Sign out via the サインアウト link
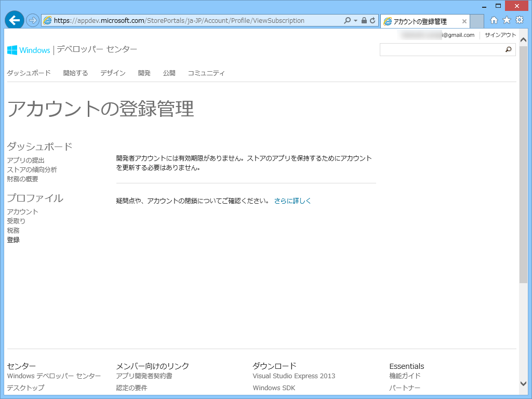The width and height of the screenshot is (532, 399). click(x=500, y=35)
